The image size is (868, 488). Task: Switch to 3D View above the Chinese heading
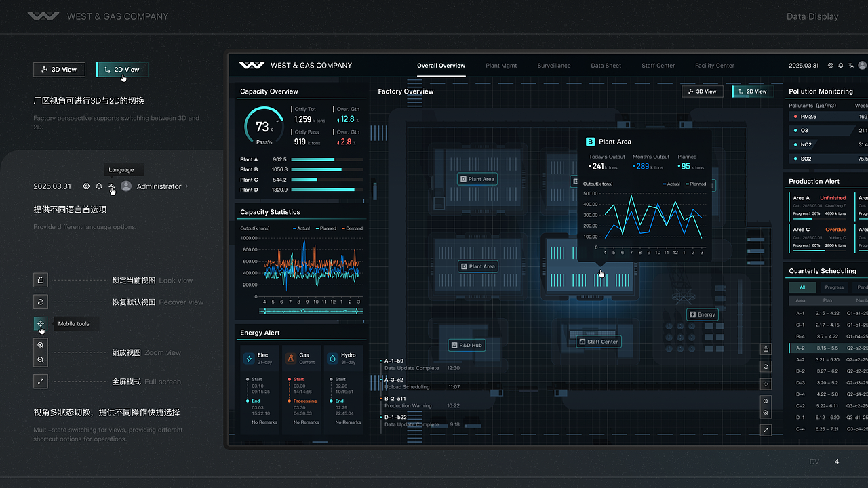pyautogui.click(x=59, y=69)
